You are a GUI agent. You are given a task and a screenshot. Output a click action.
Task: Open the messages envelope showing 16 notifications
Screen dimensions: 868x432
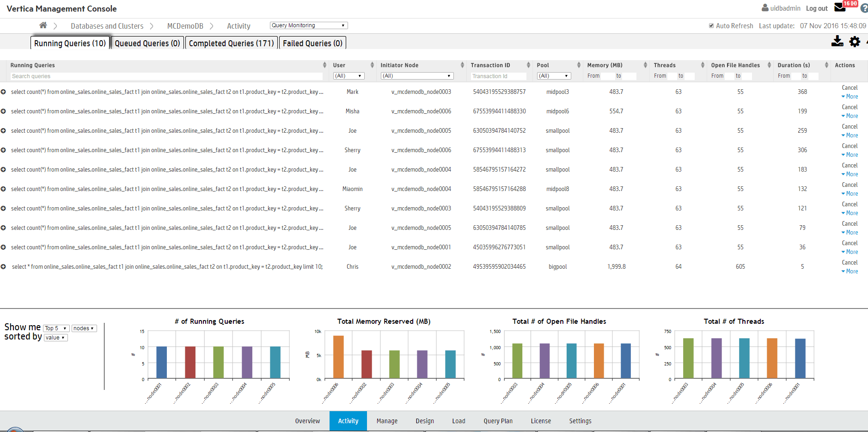coord(840,7)
